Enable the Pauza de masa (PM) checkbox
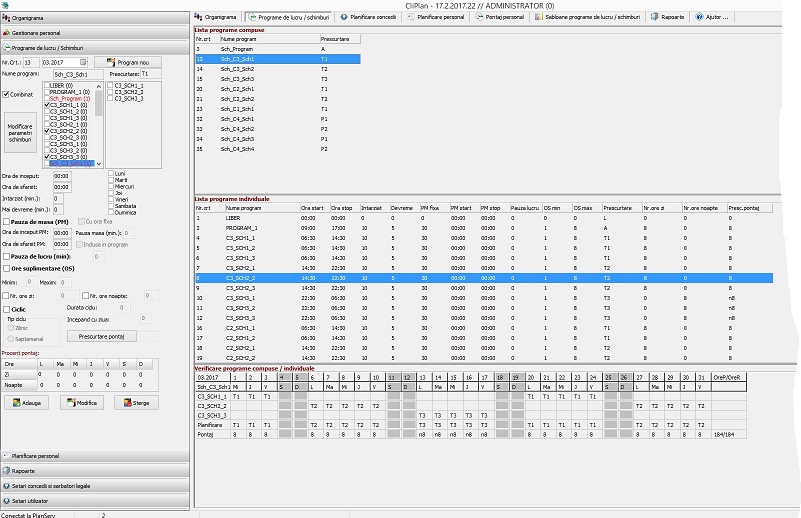 click(x=5, y=221)
